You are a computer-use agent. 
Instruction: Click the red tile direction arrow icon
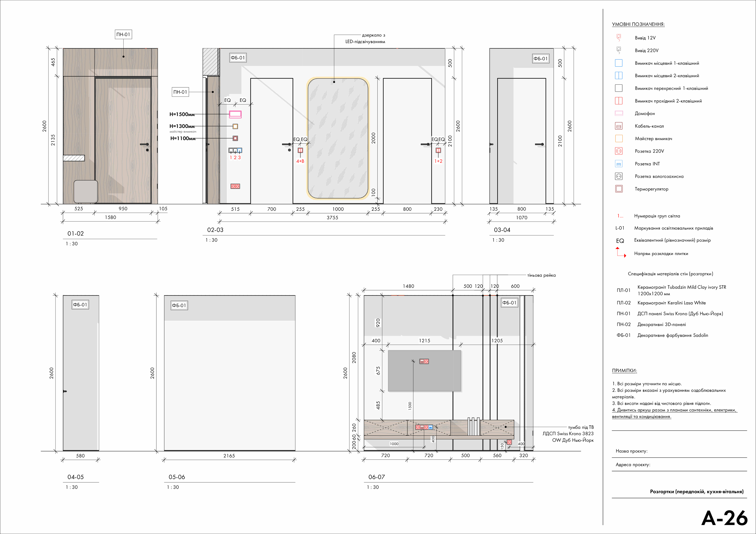[x=620, y=252]
